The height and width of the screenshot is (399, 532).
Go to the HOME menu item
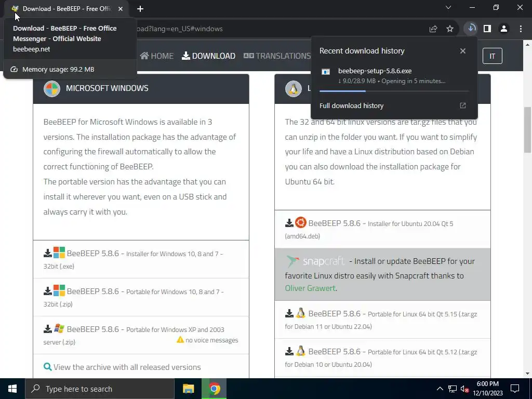pyautogui.click(x=157, y=56)
